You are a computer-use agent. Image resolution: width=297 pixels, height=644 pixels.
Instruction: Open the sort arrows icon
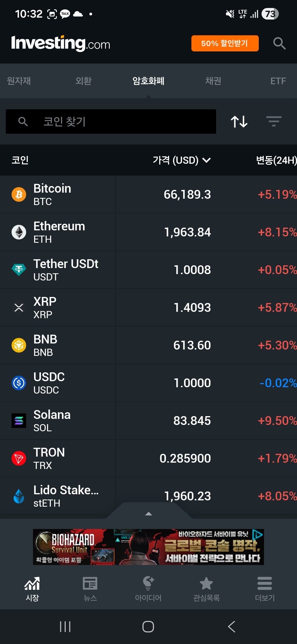tap(239, 121)
